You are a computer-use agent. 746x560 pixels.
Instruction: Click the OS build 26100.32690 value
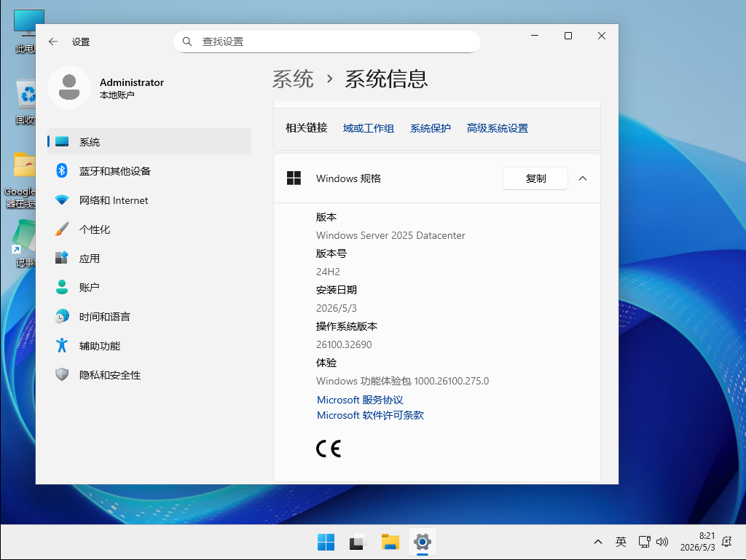(x=344, y=344)
